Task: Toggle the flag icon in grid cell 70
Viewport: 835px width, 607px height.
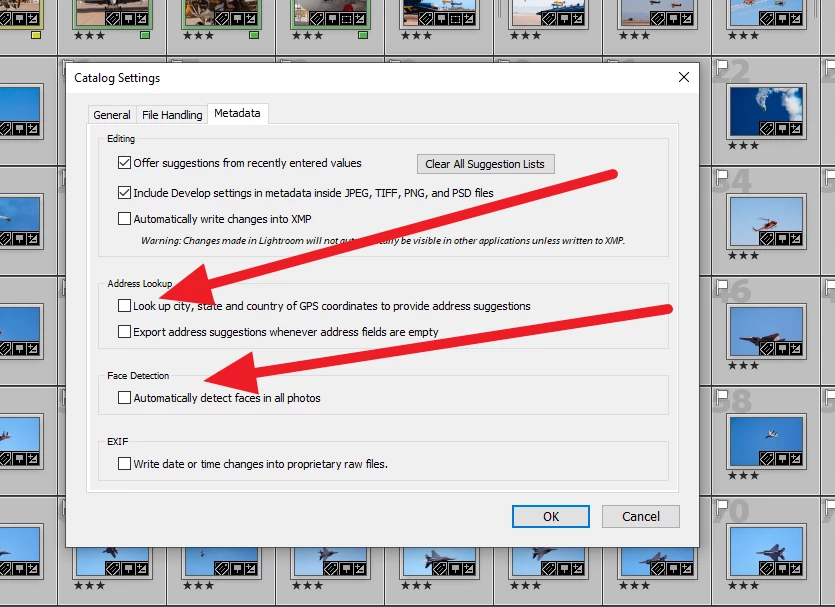Action: click(x=722, y=506)
